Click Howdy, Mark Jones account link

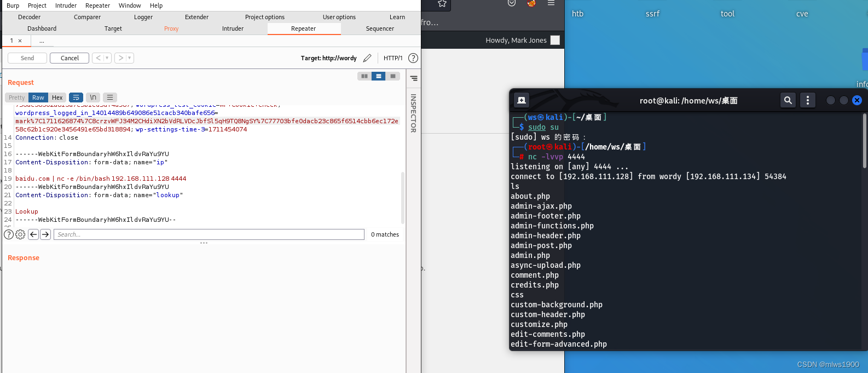point(516,40)
